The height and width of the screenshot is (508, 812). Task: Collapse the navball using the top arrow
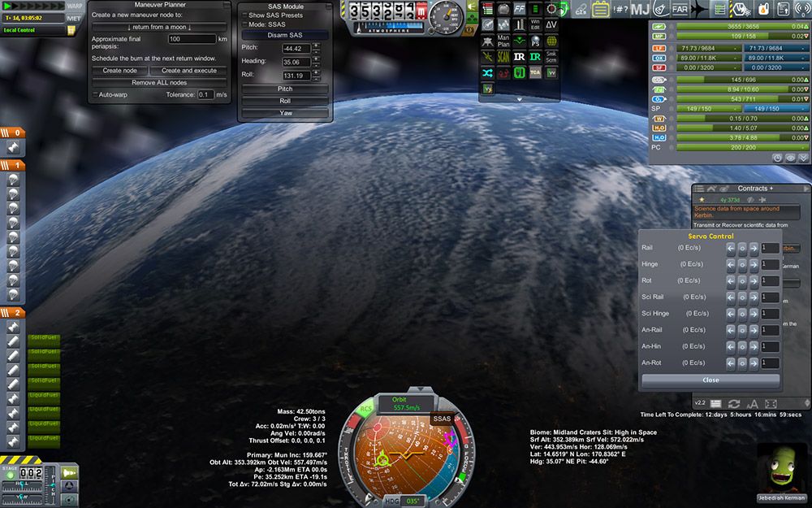421,389
